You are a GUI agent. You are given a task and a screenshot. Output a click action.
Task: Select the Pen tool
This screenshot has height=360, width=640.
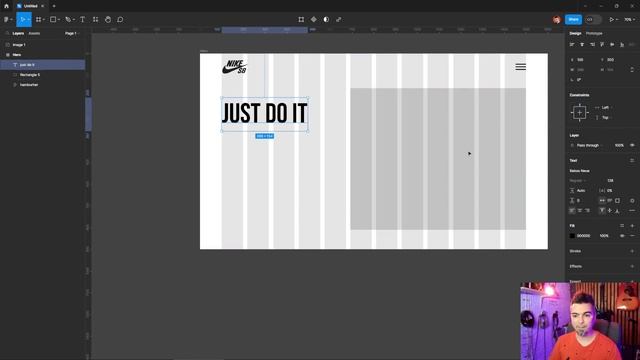[x=68, y=19]
